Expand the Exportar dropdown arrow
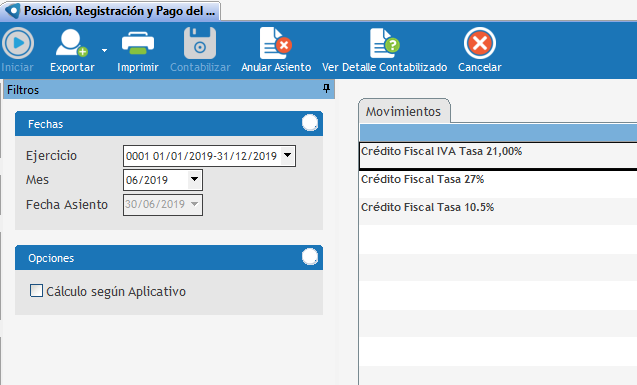This screenshot has height=385, width=637. tap(104, 50)
